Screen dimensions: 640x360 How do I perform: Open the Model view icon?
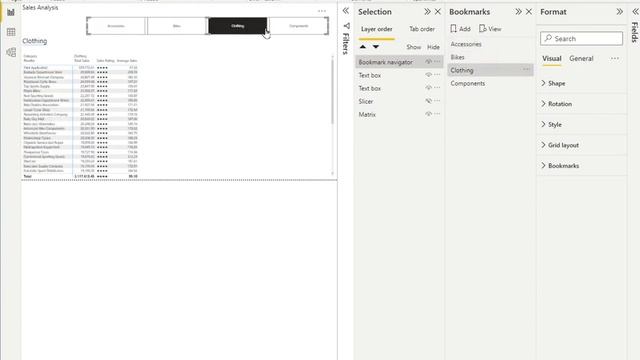tap(11, 52)
